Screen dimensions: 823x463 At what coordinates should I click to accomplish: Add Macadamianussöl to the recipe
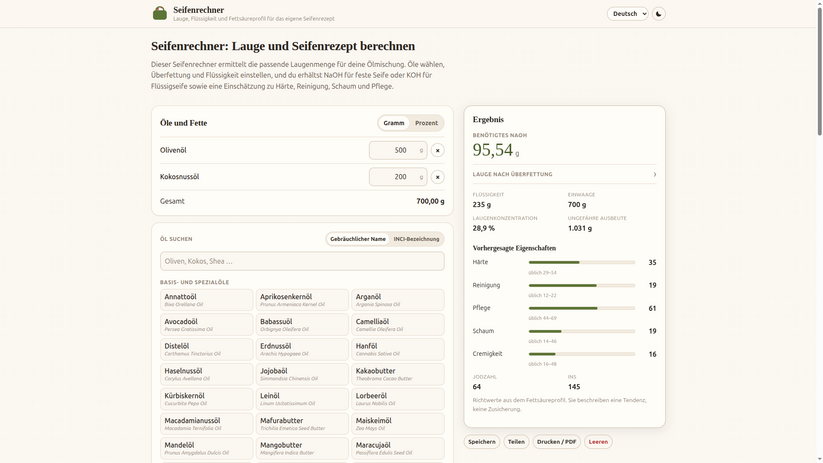(x=206, y=424)
